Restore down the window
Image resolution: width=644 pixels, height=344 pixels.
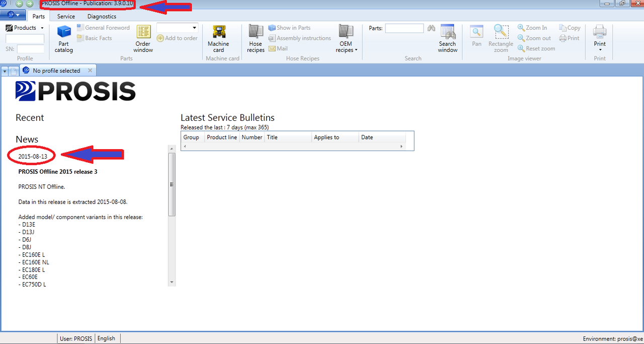point(622,3)
